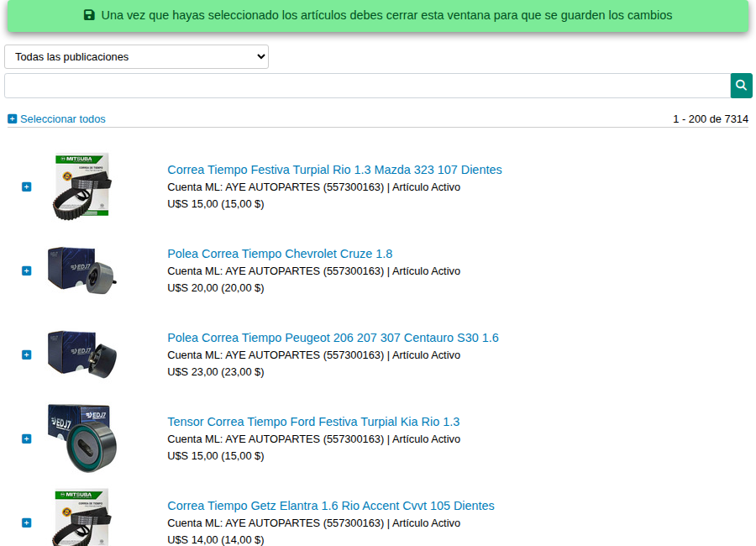Open Polea Correa Tiempo Chevrolet Cruze 1.8 link
Screen dimensions: 756x546
click(280, 254)
